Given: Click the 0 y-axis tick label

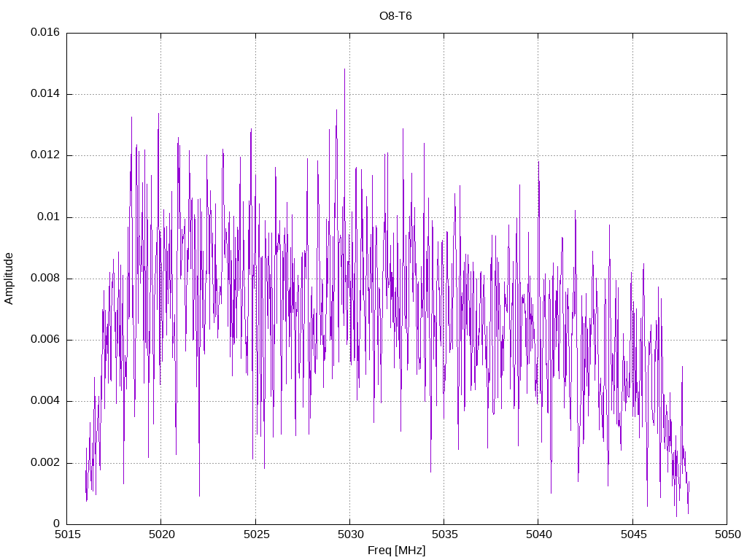Looking at the screenshot, I should point(57,524).
